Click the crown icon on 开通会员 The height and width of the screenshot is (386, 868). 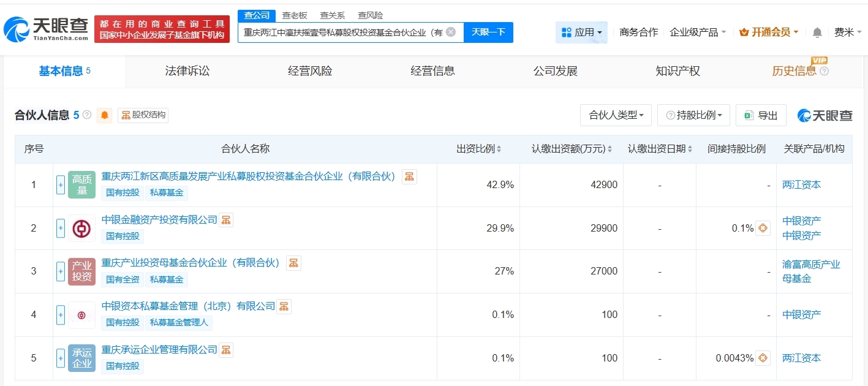coord(743,32)
